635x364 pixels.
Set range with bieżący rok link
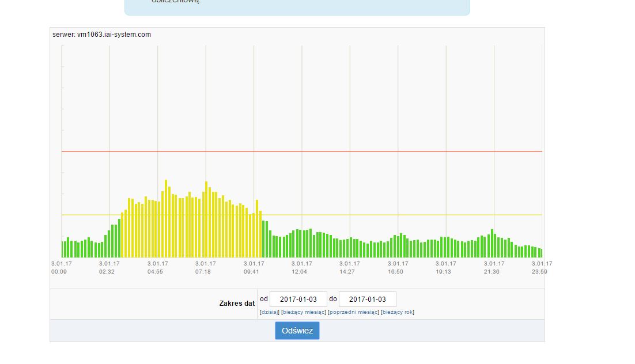coord(398,312)
